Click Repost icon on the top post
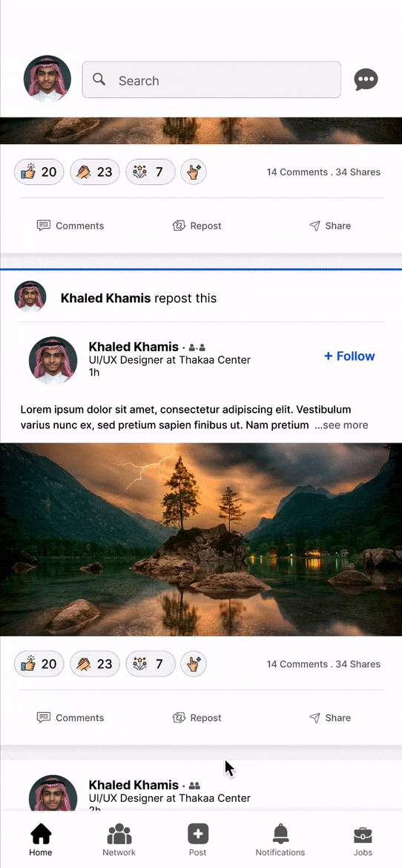The width and height of the screenshot is (402, 868). coord(179,225)
